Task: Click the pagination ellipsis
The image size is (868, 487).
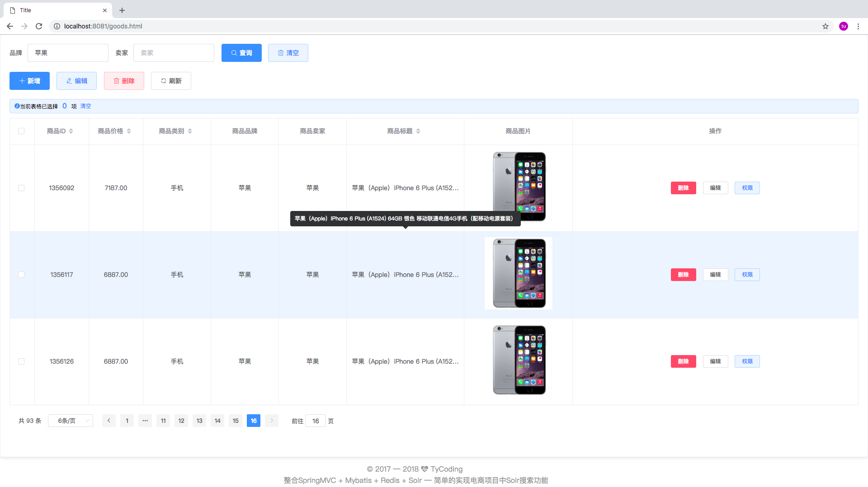Action: [x=145, y=421]
